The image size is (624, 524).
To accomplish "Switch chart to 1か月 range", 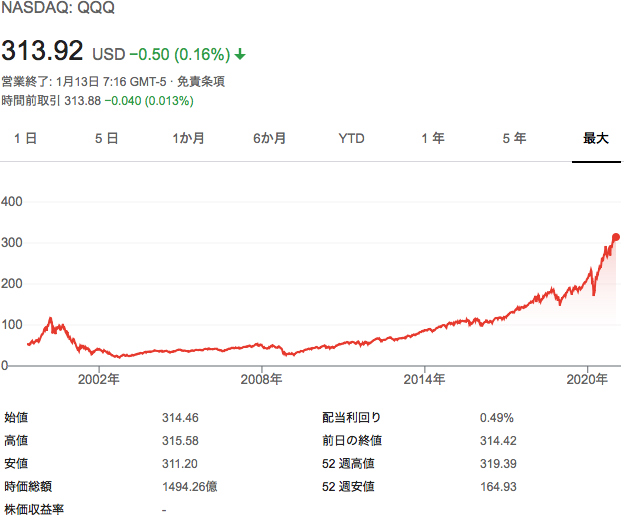I will click(188, 138).
